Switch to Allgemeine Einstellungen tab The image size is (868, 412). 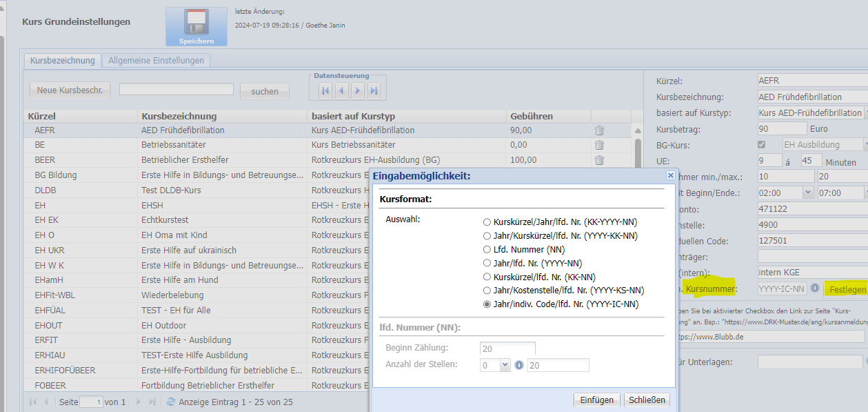(x=156, y=61)
